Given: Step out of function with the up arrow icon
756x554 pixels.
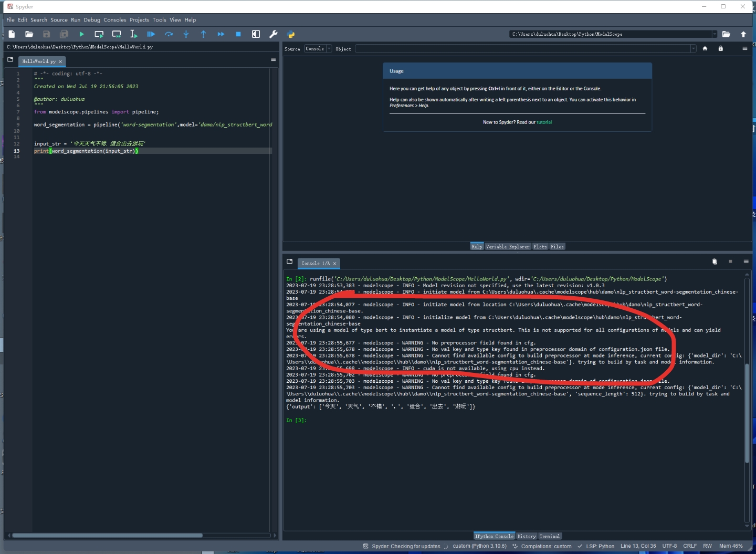Looking at the screenshot, I should 203,34.
